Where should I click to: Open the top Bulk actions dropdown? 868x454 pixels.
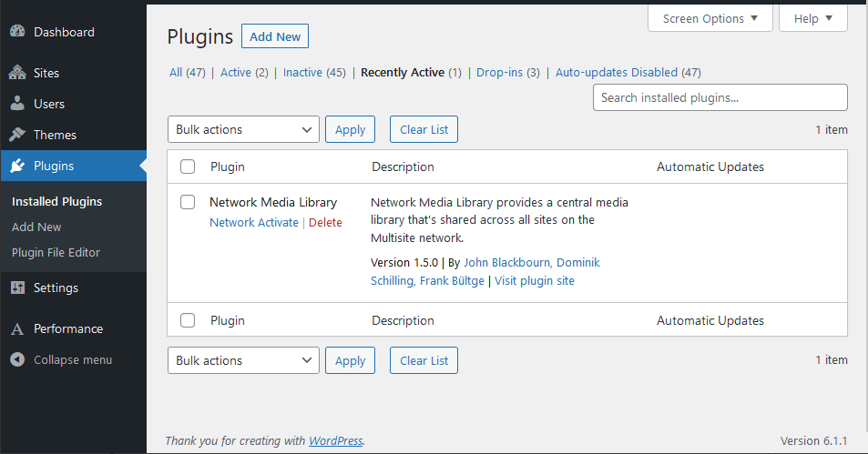243,129
